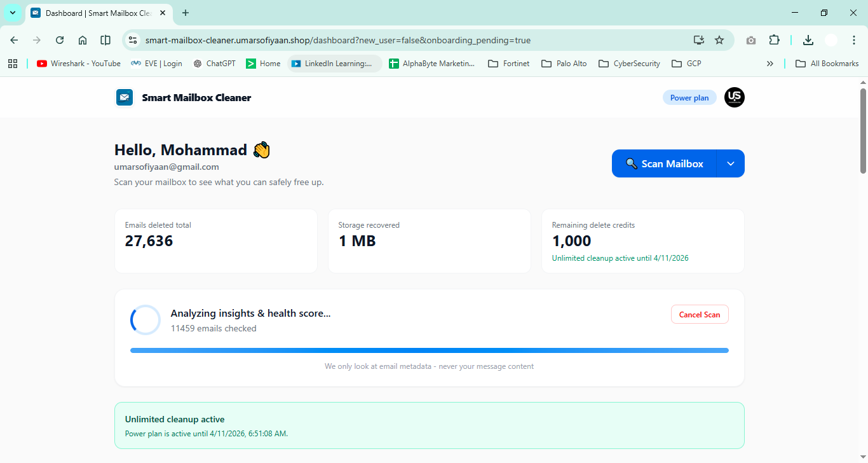Screen dimensions: 868x463
Task: Click 'Unlimited cleanup active until 4/11/2026' text
Action: (x=620, y=258)
